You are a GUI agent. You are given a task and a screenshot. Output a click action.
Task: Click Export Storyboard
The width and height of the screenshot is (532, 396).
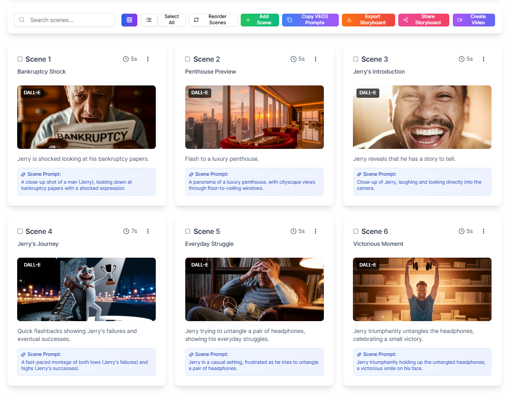click(x=368, y=20)
